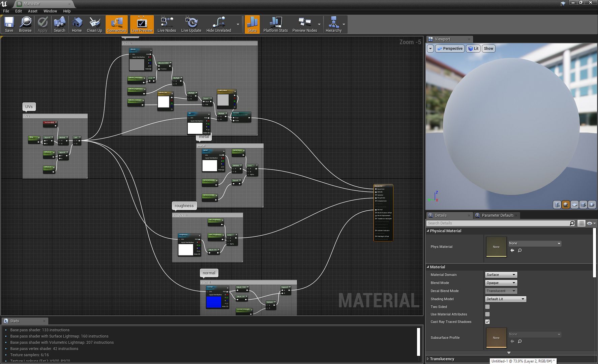Click the Phys Material thumbnail swatch
Screen dimensions: 598x364
496,247
